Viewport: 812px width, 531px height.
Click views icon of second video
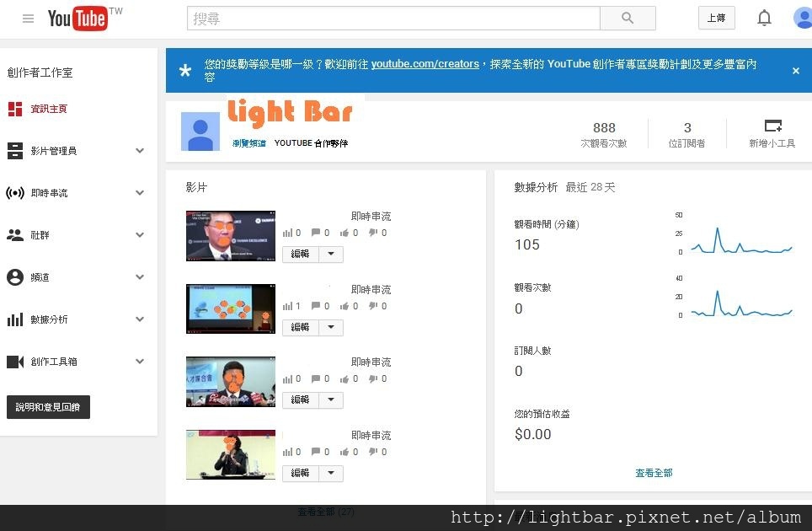(287, 306)
